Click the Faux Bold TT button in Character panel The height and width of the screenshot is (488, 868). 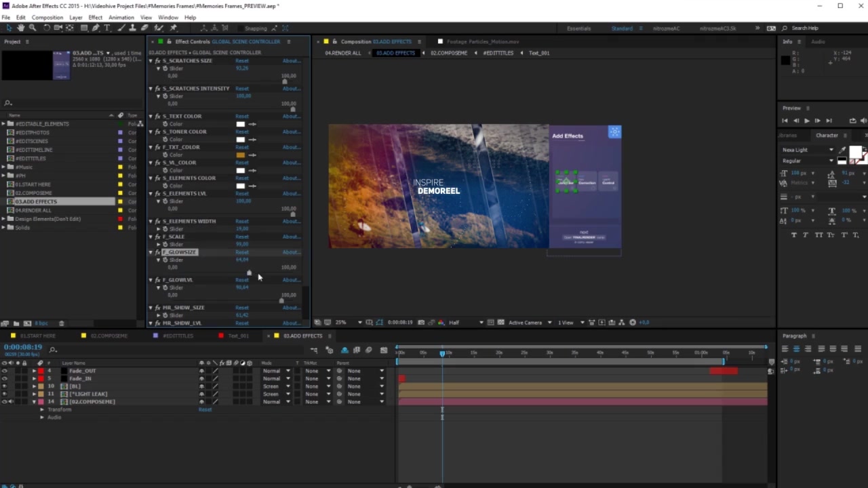pos(794,235)
